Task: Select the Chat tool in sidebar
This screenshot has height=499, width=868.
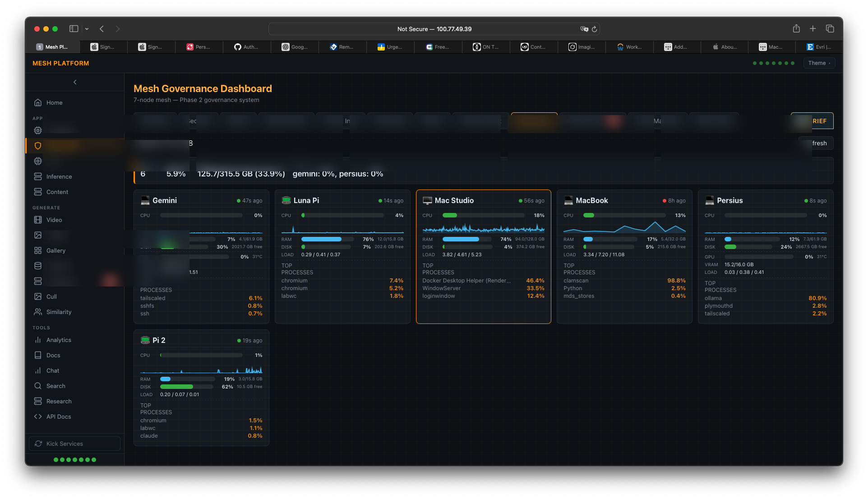Action: point(52,370)
